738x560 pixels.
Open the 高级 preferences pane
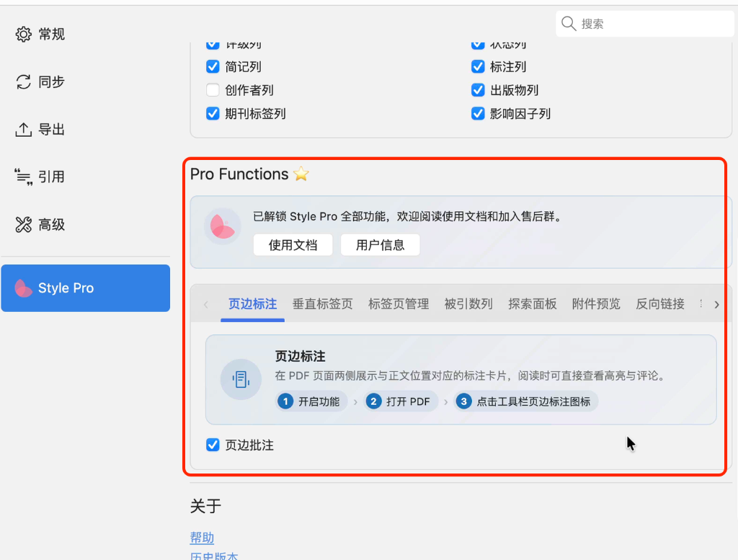pos(85,224)
